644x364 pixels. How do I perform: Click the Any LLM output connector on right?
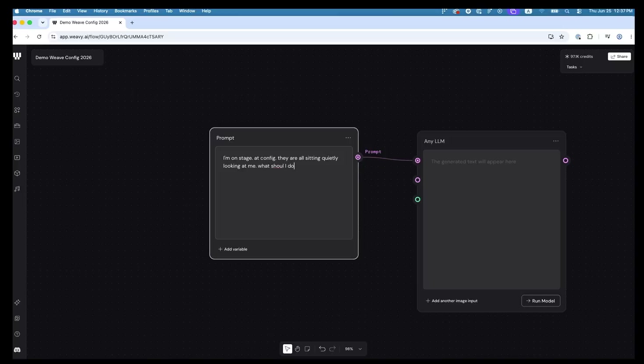click(566, 161)
